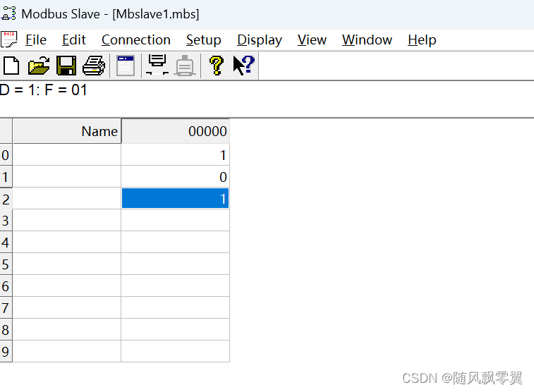534x392 pixels.
Task: Click the Open file folder icon
Action: [x=39, y=66]
